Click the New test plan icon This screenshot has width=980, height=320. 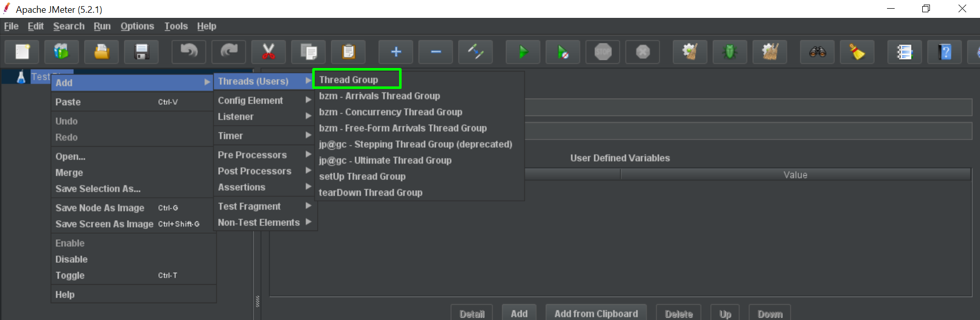pyautogui.click(x=22, y=52)
